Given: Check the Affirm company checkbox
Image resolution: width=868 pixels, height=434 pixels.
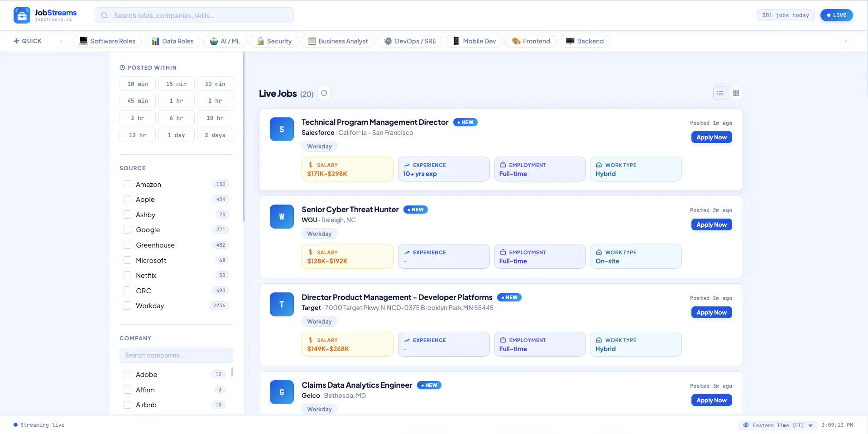Looking at the screenshot, I should 128,390.
